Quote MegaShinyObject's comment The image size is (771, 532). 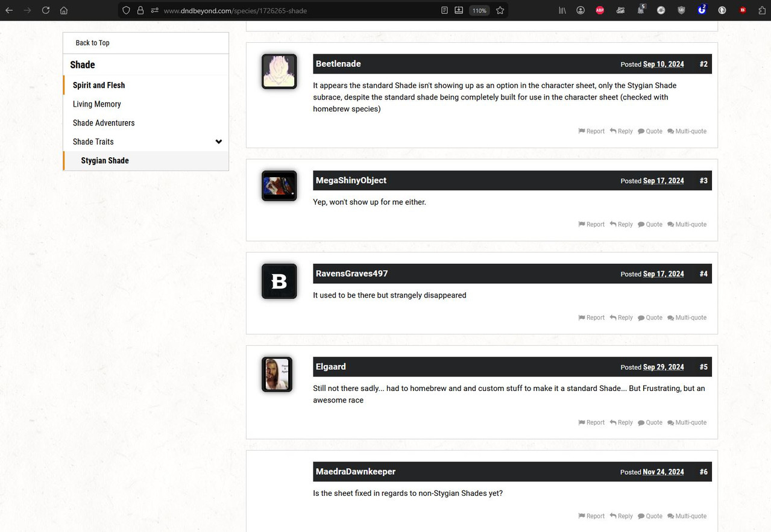pos(650,224)
